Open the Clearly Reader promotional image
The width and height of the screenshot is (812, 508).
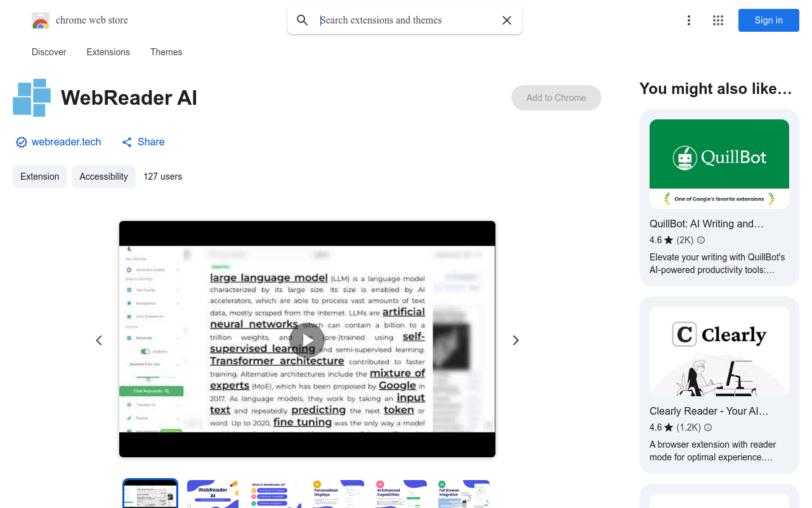tap(719, 351)
